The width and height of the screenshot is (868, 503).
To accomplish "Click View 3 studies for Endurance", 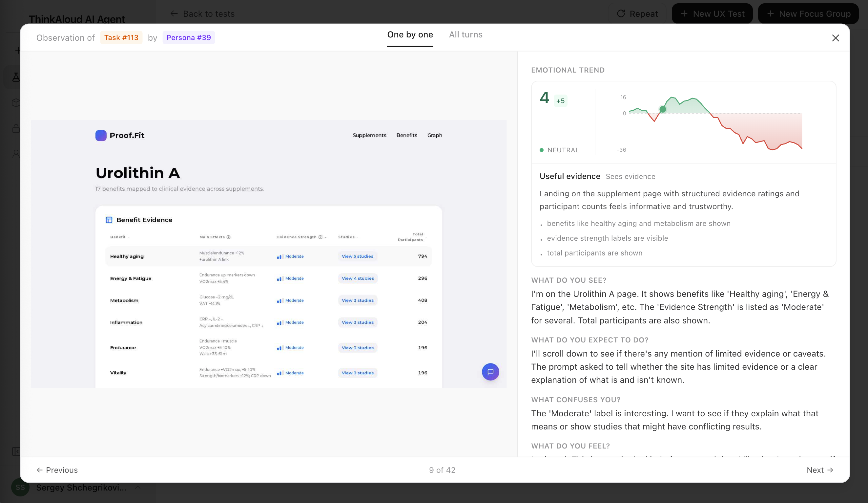I will pyautogui.click(x=358, y=348).
